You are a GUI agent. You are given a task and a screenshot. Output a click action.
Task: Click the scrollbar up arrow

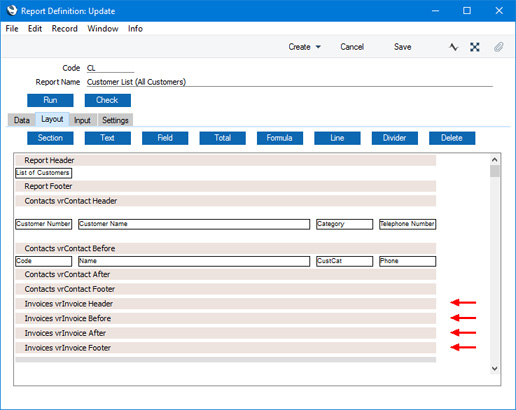click(495, 160)
